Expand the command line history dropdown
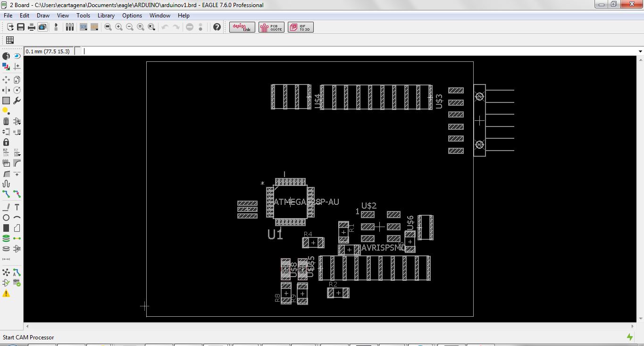The image size is (644, 346). tap(640, 51)
